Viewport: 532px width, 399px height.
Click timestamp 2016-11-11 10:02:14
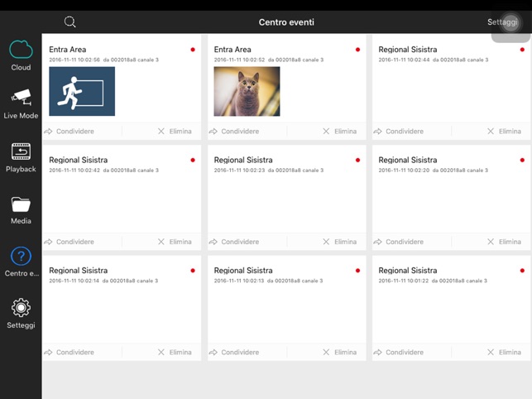click(74, 281)
